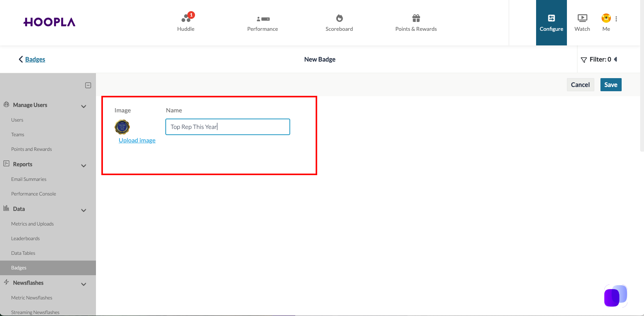The height and width of the screenshot is (316, 644).
Task: Collapse the Newsflashes section chevron
Action: pos(84,284)
